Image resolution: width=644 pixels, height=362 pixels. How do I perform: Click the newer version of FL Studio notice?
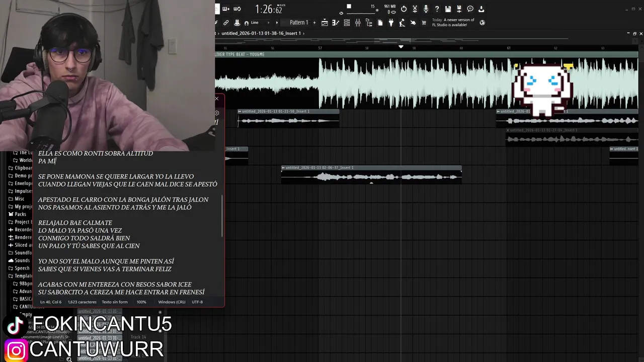pyautogui.click(x=453, y=22)
